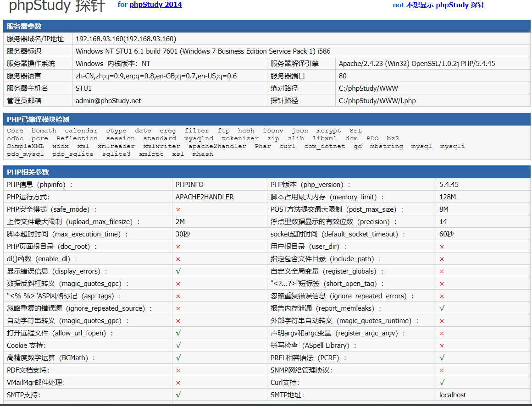Click the PHP version value 5.4.45

449,185
